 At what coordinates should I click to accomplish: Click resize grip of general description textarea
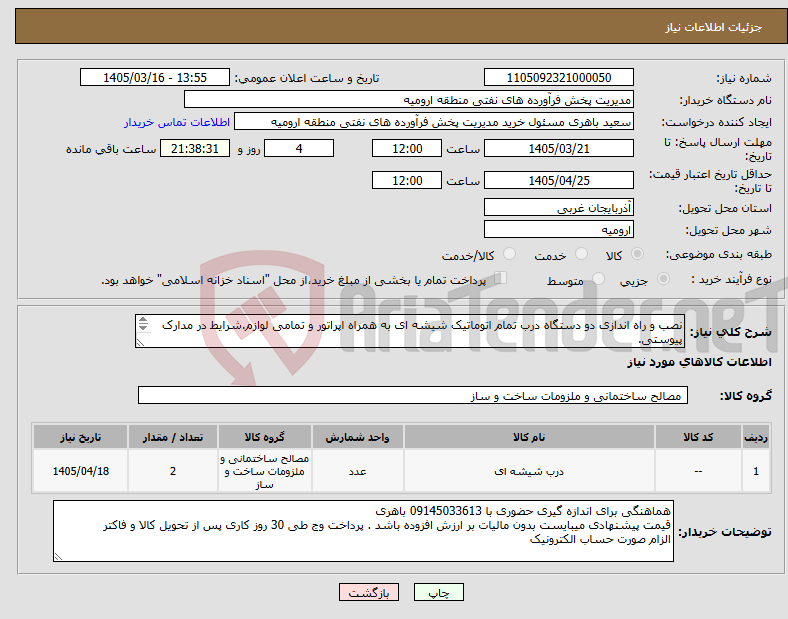click(140, 343)
